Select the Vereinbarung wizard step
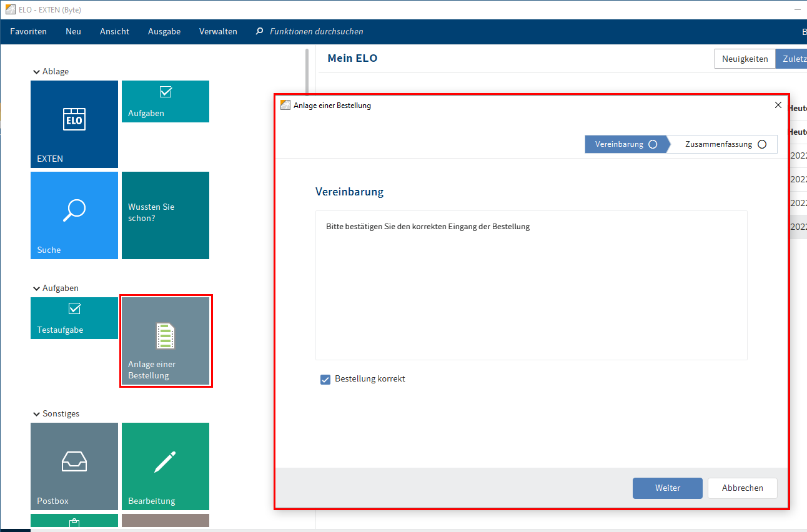 pyautogui.click(x=626, y=144)
